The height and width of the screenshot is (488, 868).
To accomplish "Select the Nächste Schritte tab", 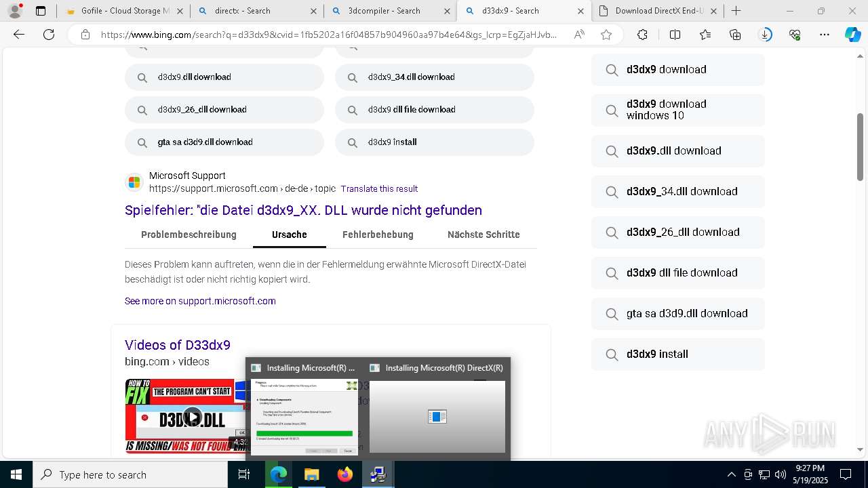I will (x=484, y=235).
